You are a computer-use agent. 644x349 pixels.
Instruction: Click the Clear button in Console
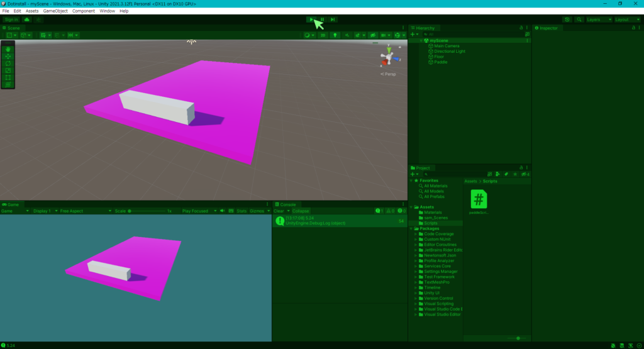pos(278,211)
